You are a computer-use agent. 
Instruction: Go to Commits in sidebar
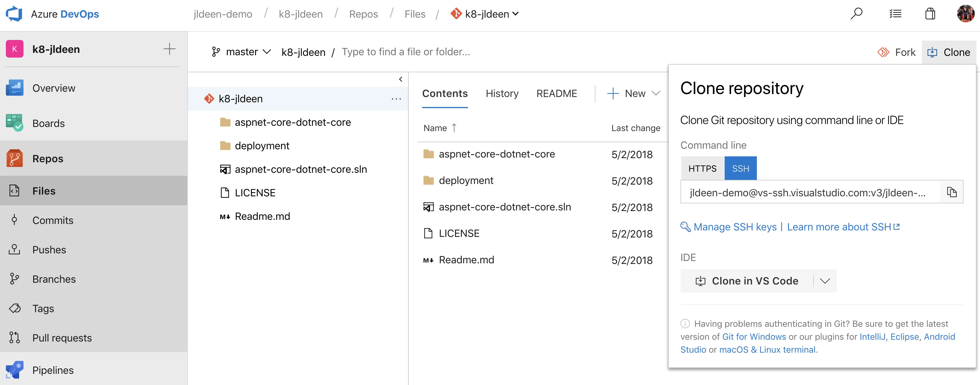pos(94,220)
